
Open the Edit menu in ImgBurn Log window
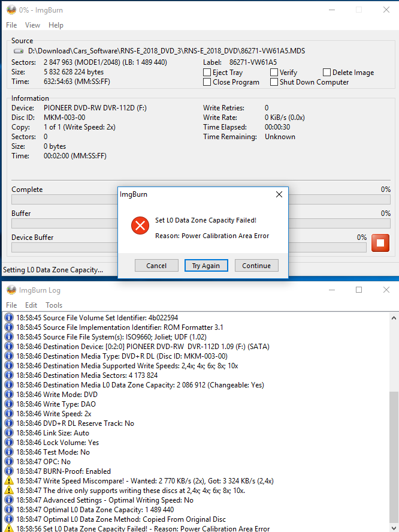(31, 305)
